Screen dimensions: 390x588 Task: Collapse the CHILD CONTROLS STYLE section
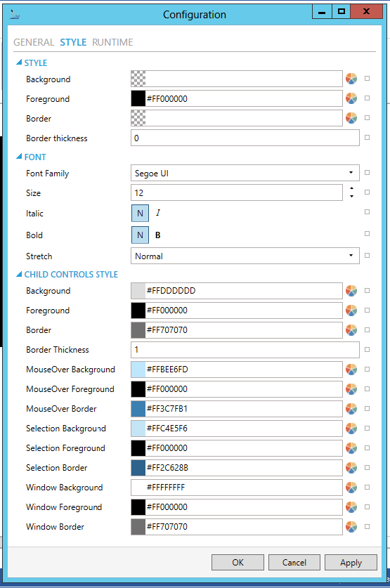tap(19, 275)
